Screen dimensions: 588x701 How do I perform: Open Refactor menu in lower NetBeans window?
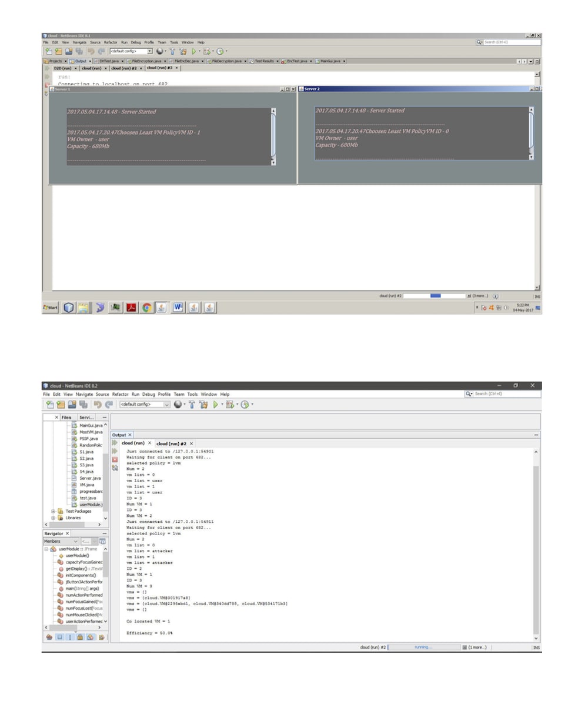point(121,394)
